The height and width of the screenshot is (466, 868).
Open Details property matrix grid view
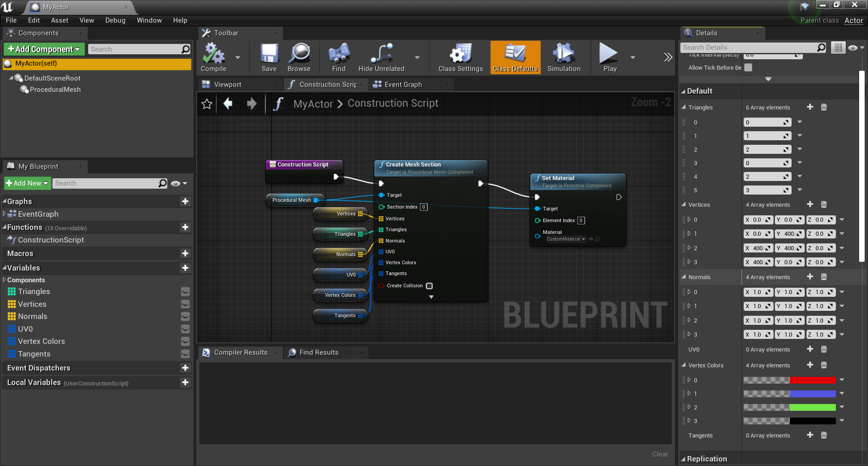click(838, 48)
